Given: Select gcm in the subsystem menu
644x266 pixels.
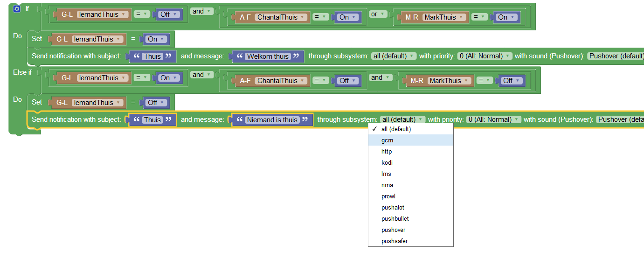Looking at the screenshot, I should point(410,140).
